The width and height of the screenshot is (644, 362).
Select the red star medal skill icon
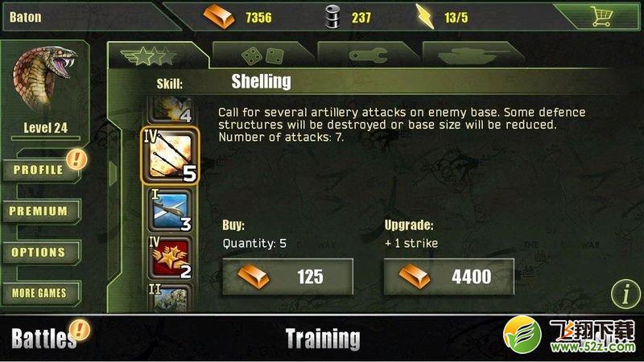point(170,258)
